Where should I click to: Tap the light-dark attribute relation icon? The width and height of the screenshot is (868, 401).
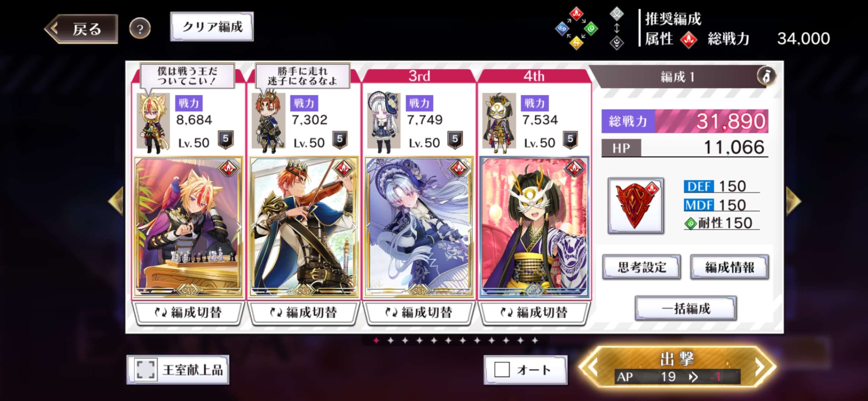pyautogui.click(x=617, y=28)
